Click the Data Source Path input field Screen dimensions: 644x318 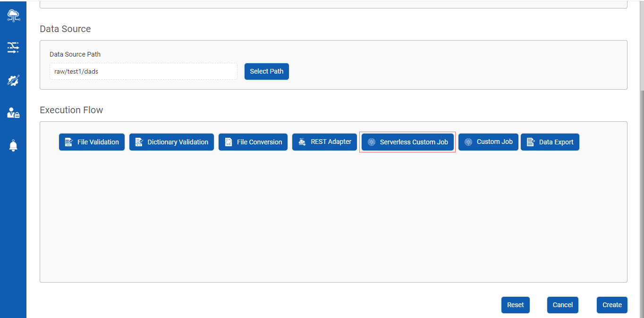[144, 71]
